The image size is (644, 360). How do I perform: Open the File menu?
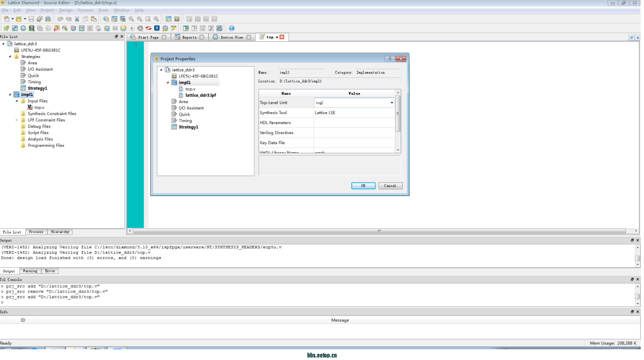pyautogui.click(x=5, y=10)
